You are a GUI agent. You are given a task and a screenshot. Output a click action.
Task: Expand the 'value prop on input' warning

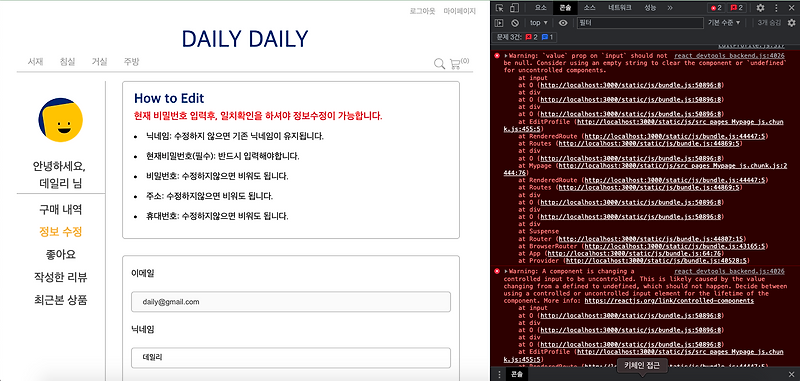coord(506,56)
